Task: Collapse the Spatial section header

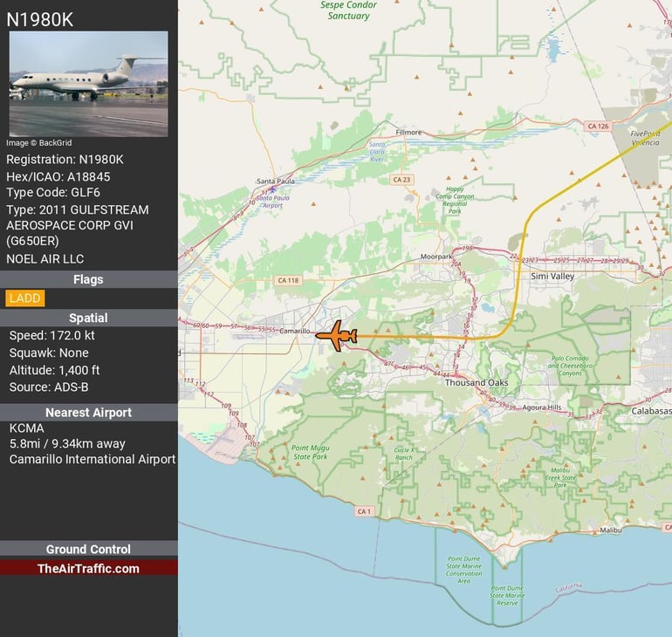Action: [x=88, y=318]
